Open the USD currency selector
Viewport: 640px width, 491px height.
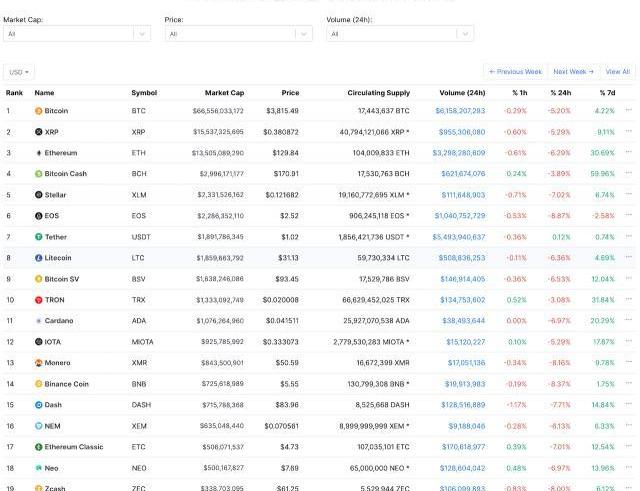tap(19, 72)
